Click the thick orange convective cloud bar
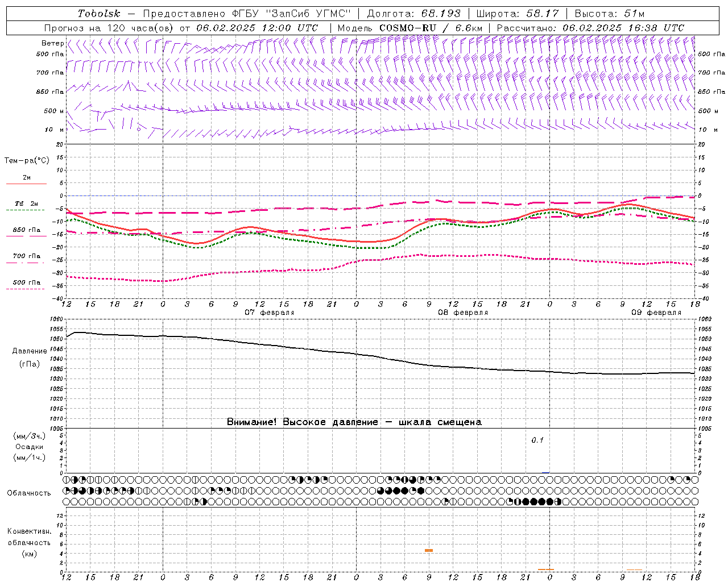The height and width of the screenshot is (582, 728). (x=429, y=550)
